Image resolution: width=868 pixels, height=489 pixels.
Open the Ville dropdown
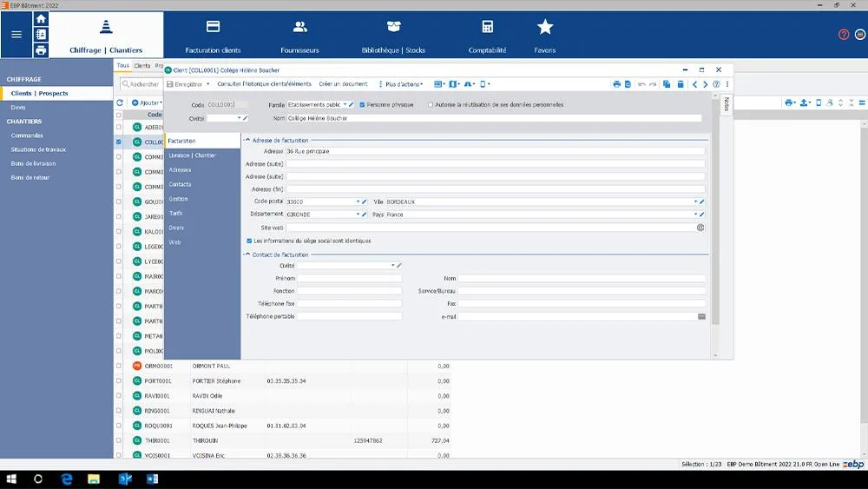[x=695, y=202]
